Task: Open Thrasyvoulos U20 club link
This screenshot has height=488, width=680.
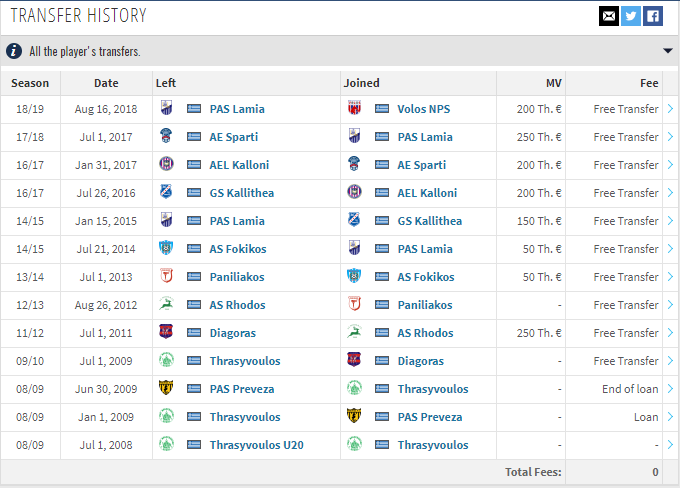Action: (x=257, y=445)
